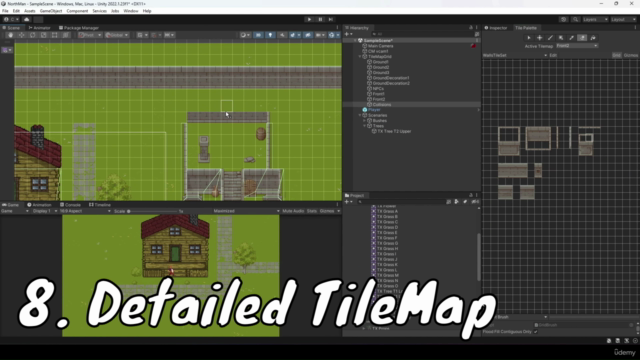This screenshot has height=360, width=640.
Task: Open the Window menu
Action: (x=131, y=11)
